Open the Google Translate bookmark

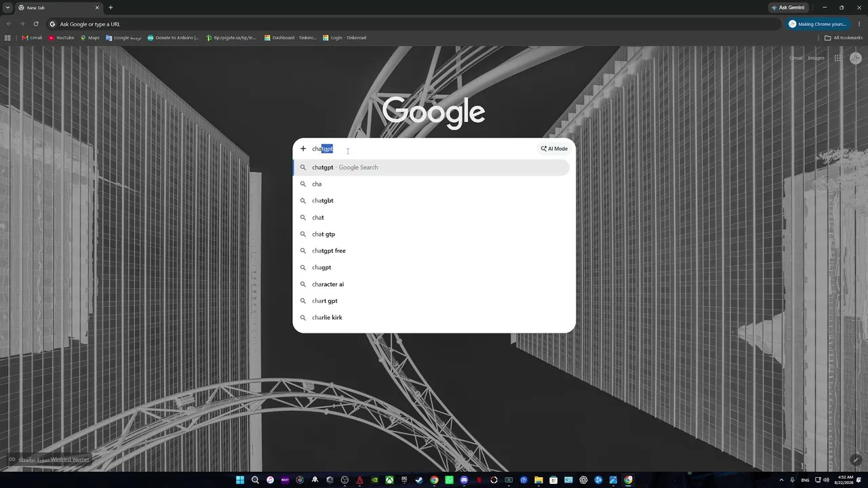pos(124,38)
